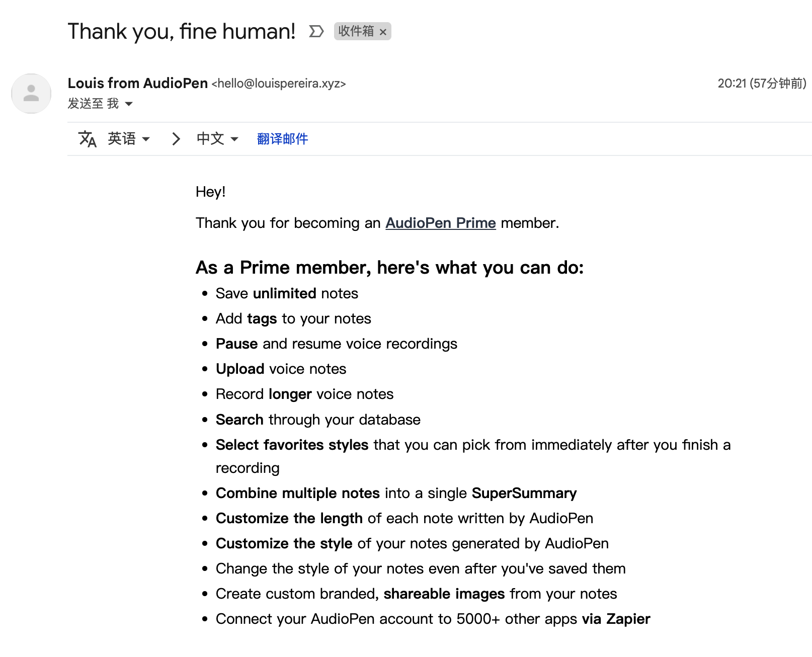Click the heading As a Prime member

click(389, 268)
